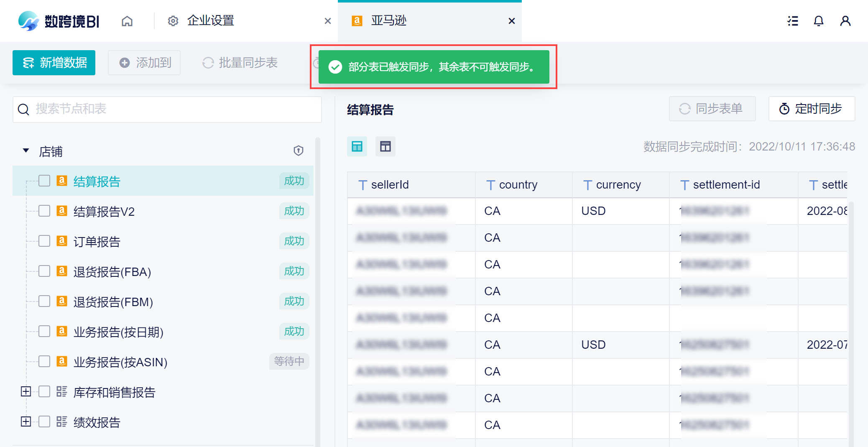
Task: Expand the 库存和销售报告 node
Action: (26, 391)
